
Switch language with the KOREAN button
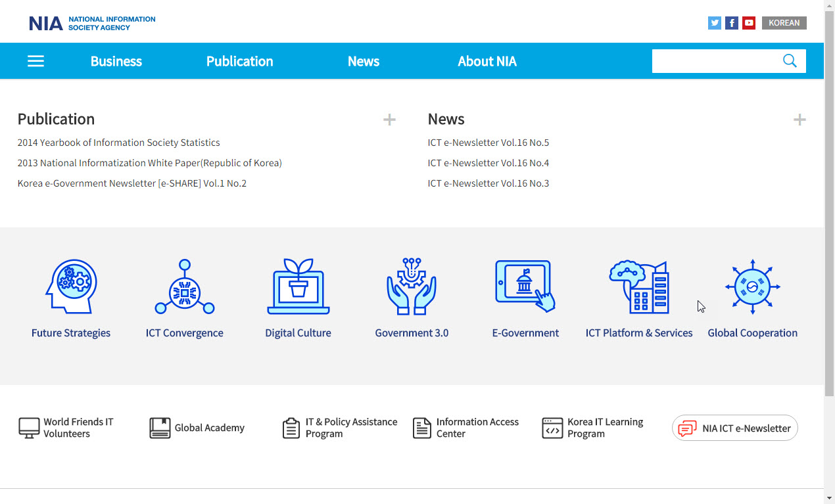coord(784,23)
